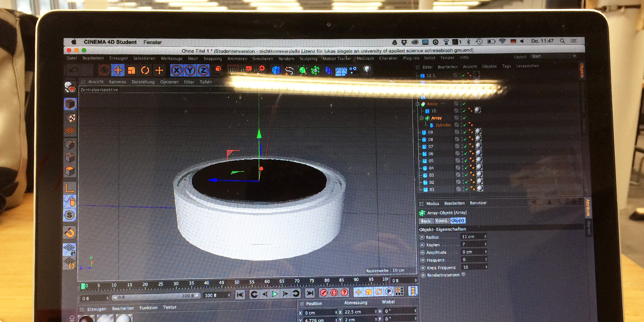The image size is (644, 322).
Task: Toggle the Renderinstanzen checkbox
Action: pos(464,274)
